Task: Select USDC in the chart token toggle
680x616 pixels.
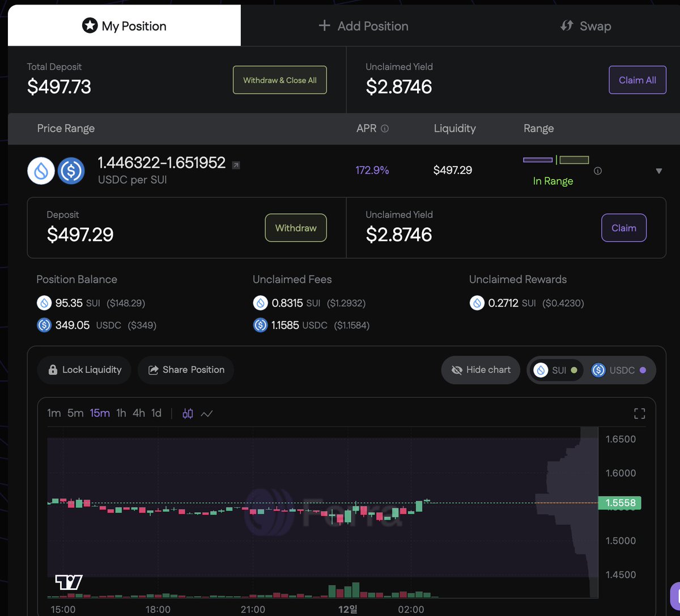Action: (619, 370)
